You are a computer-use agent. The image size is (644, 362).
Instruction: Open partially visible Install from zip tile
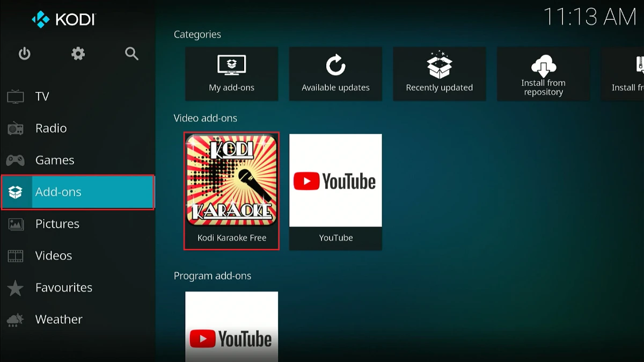623,74
